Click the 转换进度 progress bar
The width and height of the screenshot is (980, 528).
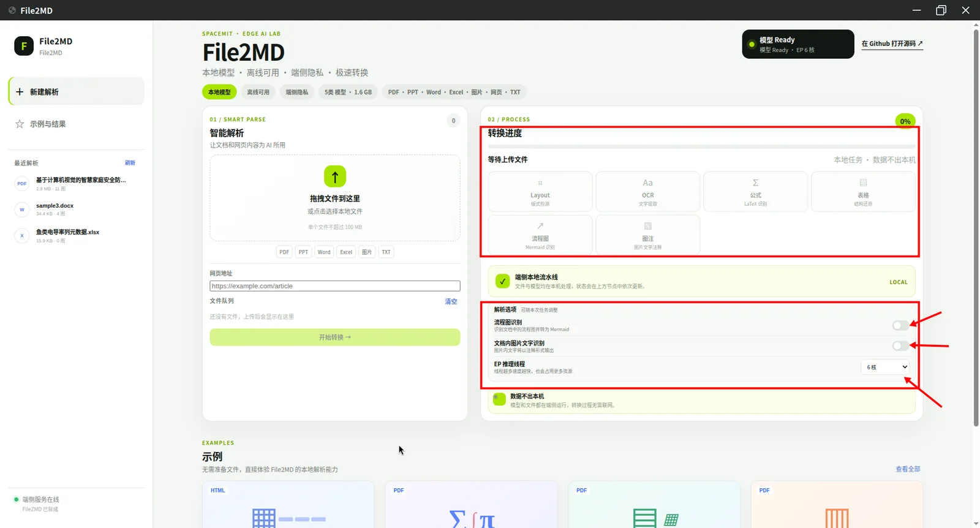pos(702,146)
